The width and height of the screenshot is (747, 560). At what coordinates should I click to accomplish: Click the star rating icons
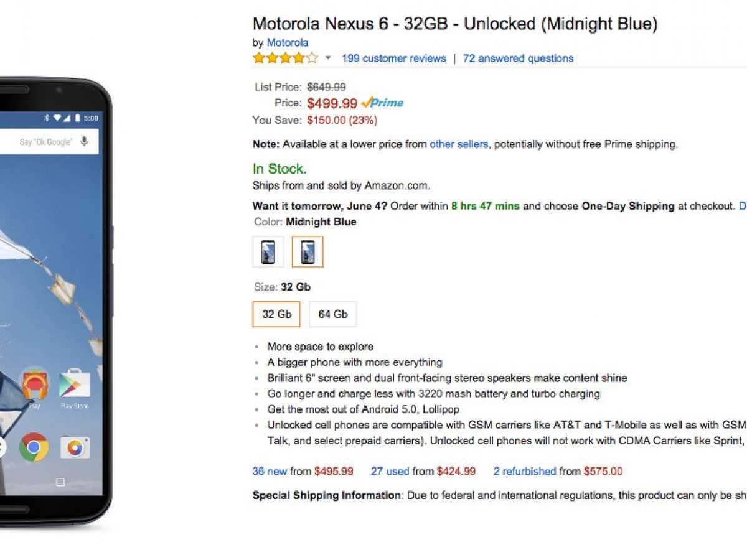pyautogui.click(x=285, y=58)
